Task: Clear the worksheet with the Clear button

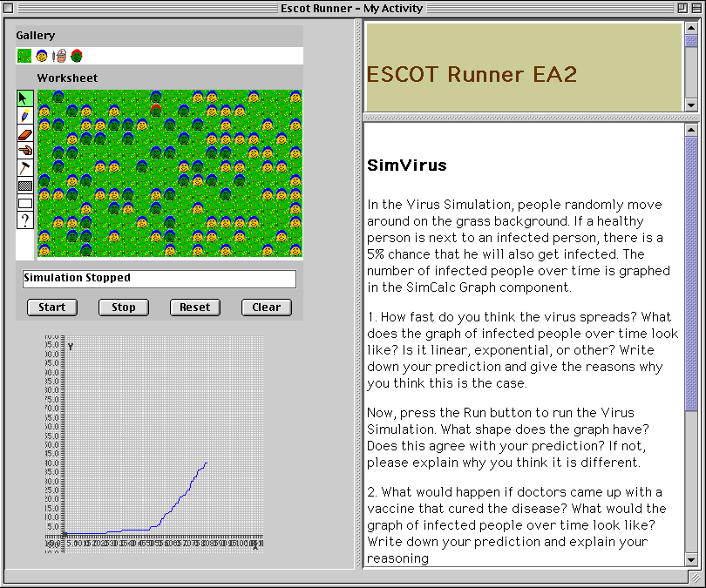Action: [267, 308]
